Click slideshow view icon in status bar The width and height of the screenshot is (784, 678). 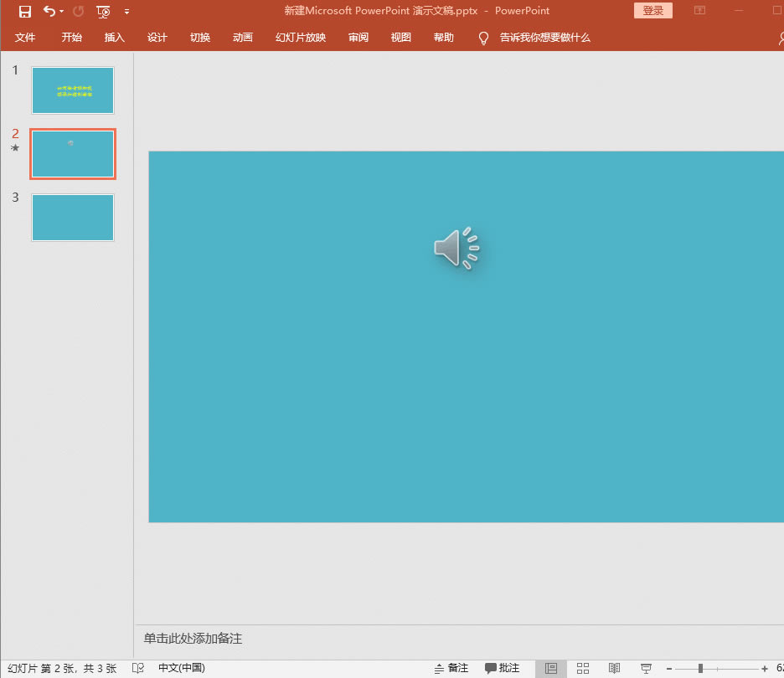646,668
